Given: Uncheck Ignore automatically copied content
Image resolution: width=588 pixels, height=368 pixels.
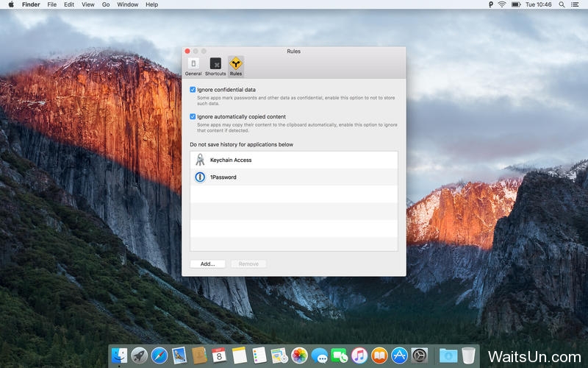Looking at the screenshot, I should (193, 117).
